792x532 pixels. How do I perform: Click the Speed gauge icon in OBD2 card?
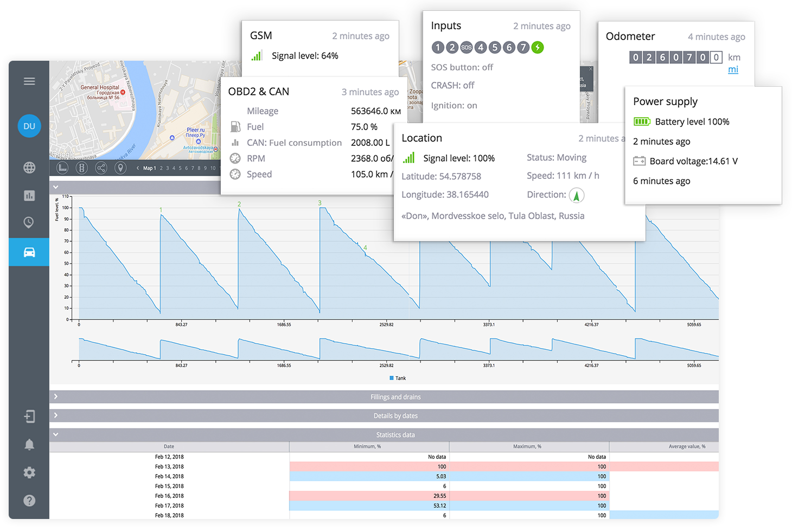coord(235,174)
